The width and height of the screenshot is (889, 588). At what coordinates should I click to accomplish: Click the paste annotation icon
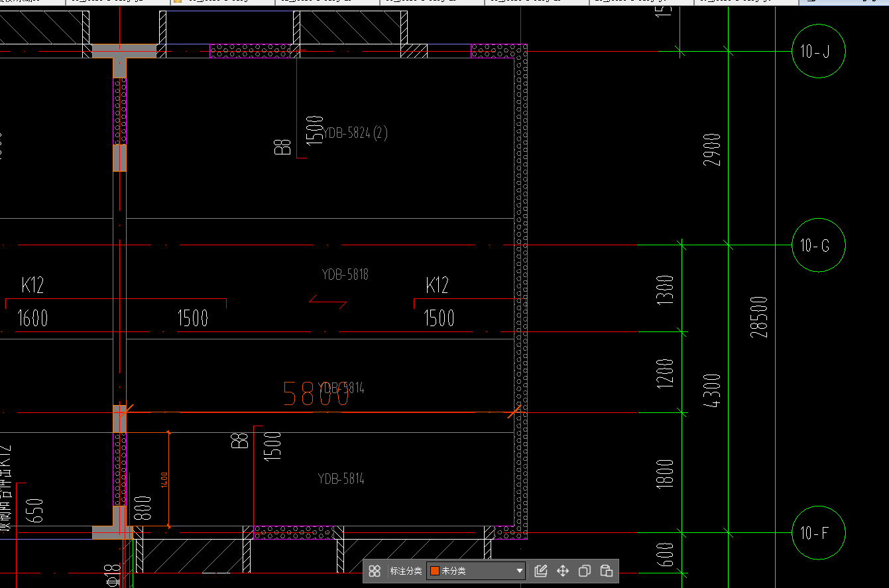pos(606,571)
